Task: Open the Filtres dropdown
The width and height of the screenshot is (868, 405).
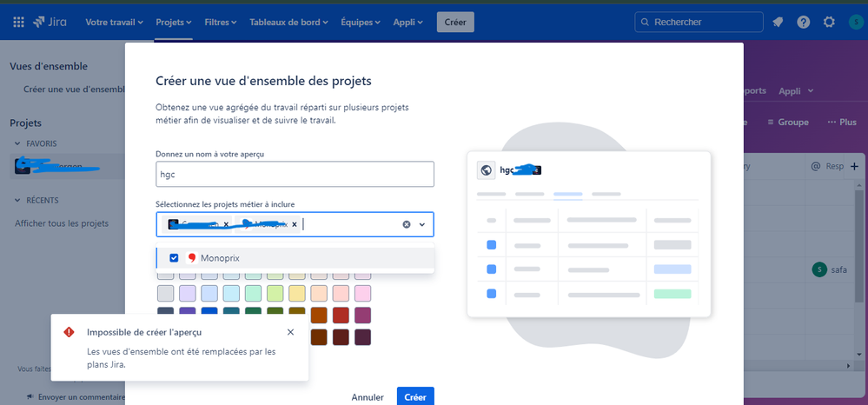Action: coord(221,22)
